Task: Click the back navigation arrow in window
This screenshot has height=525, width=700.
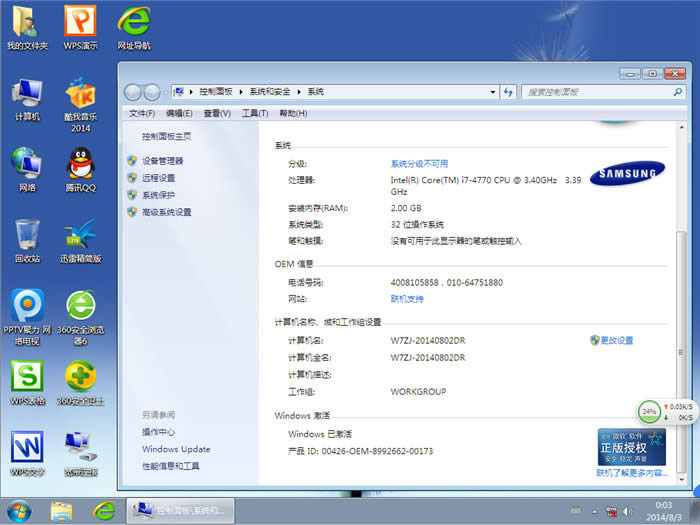Action: [134, 91]
